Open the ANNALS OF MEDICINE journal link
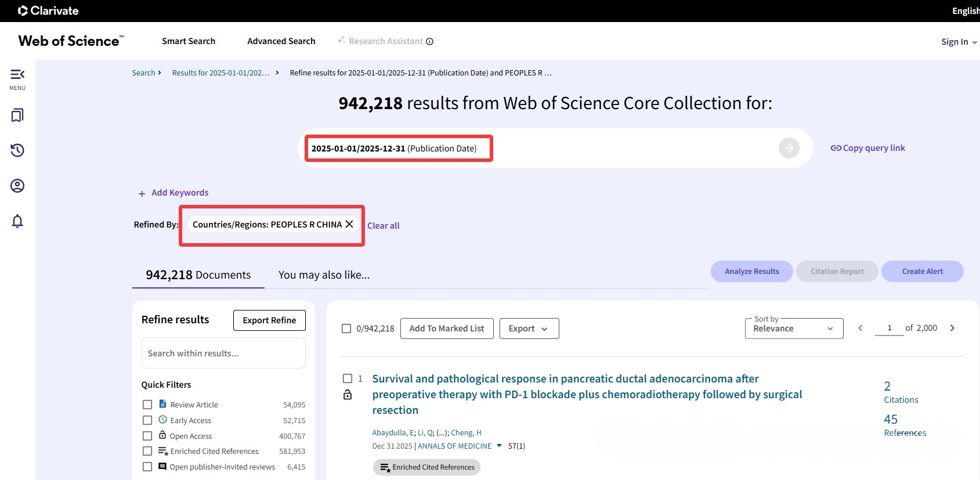Viewport: 980px width, 480px height. [x=455, y=446]
